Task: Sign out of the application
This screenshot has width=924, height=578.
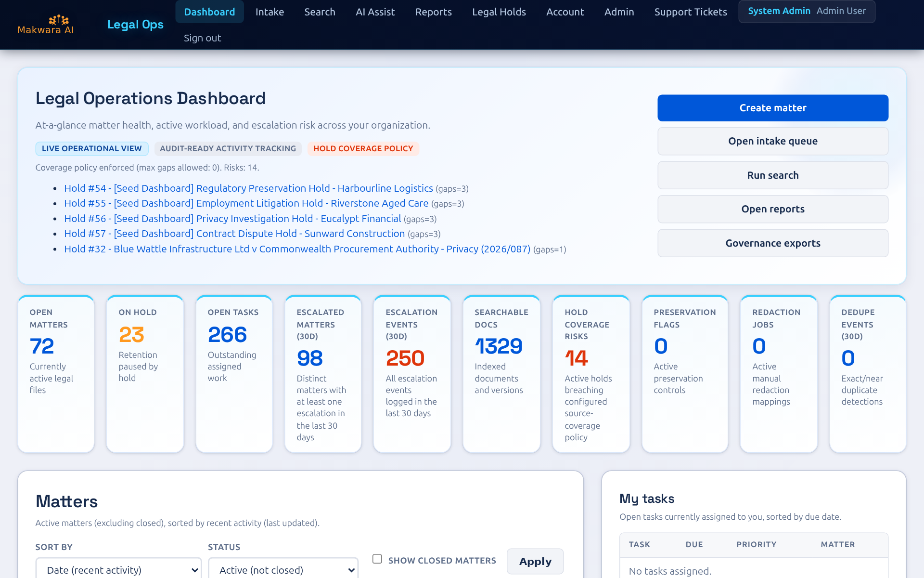Action: pos(202,38)
